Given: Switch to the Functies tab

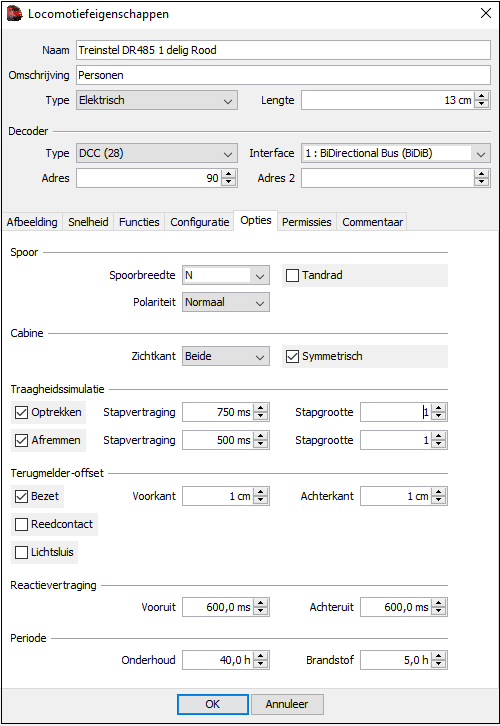Looking at the screenshot, I should (139, 222).
